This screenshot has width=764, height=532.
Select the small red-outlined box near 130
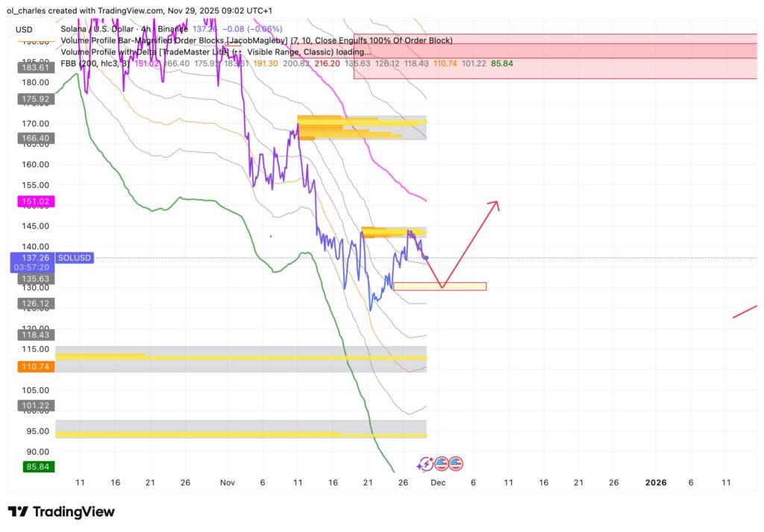[x=440, y=287]
